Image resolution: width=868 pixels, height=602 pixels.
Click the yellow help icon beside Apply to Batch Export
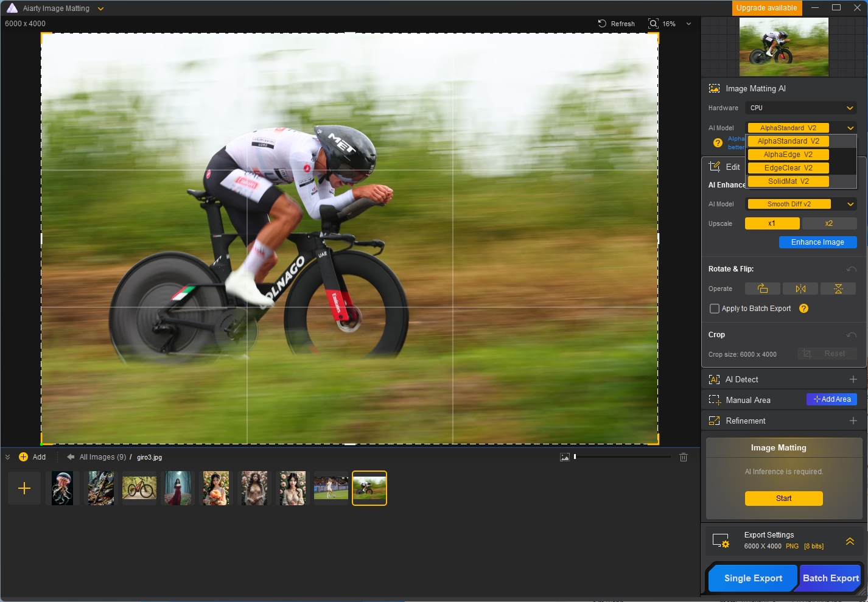tap(803, 309)
